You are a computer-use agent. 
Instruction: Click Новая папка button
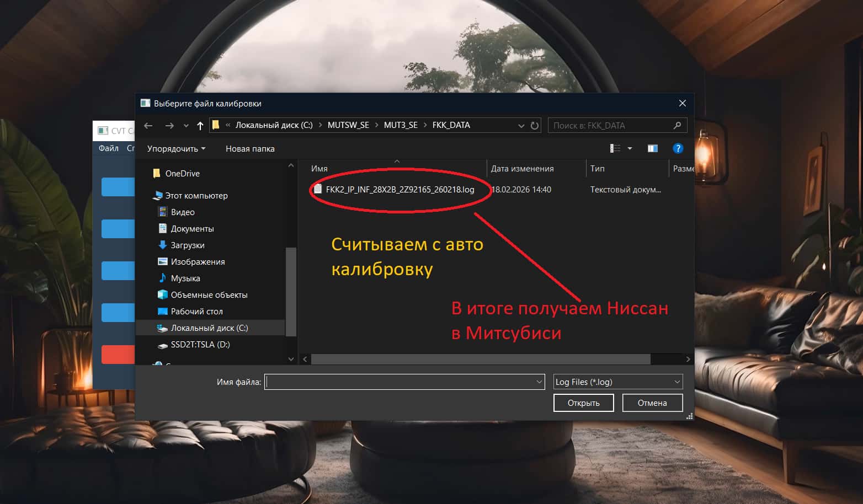point(250,149)
